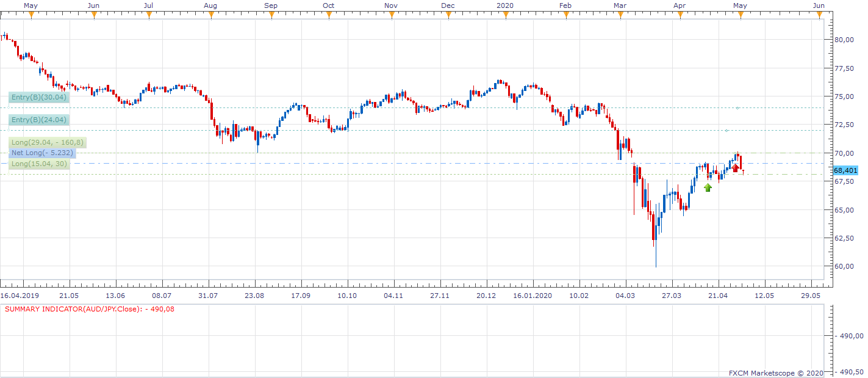Click the 80,00 price axis label
Image resolution: width=868 pixels, height=378 pixels.
[x=844, y=40]
